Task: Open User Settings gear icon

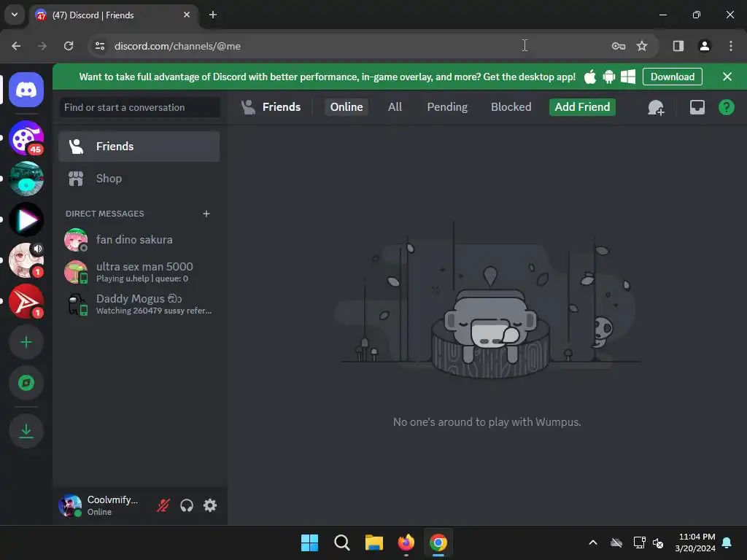Action: pyautogui.click(x=210, y=505)
